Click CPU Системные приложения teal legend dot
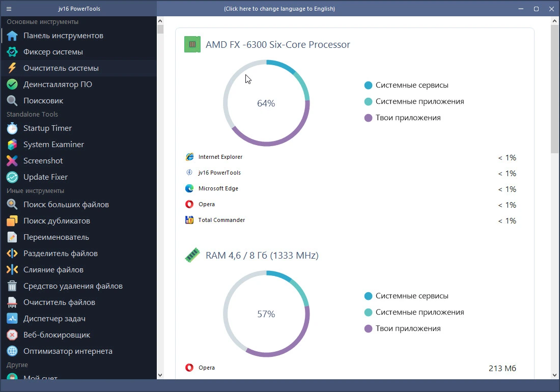 (368, 102)
